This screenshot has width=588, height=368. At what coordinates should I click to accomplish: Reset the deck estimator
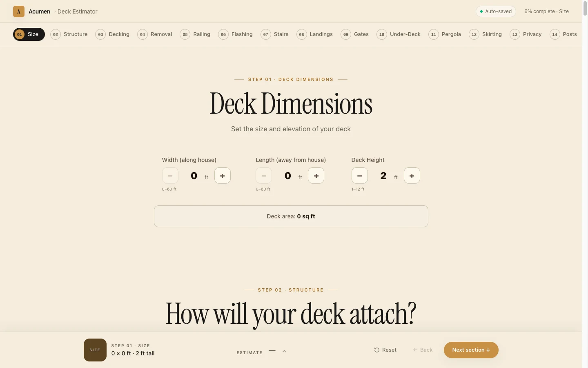pos(385,350)
